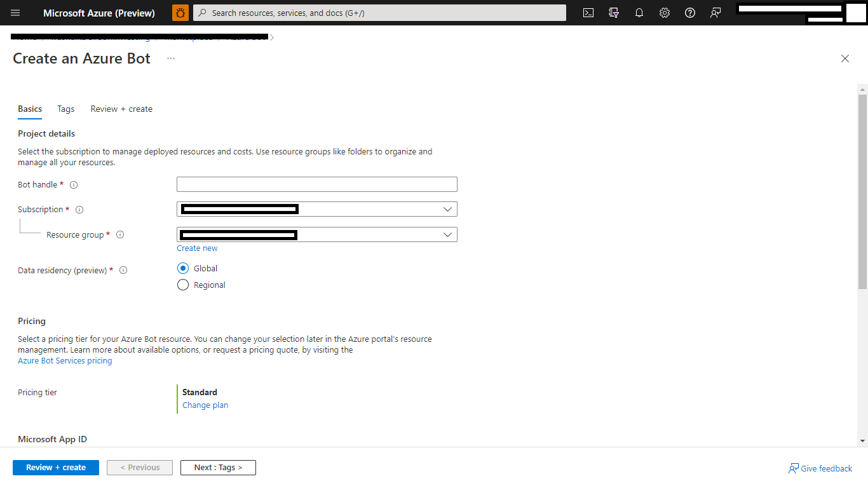Viewport: 868px width, 488px height.
Task: Click Give feedback link
Action: point(820,468)
